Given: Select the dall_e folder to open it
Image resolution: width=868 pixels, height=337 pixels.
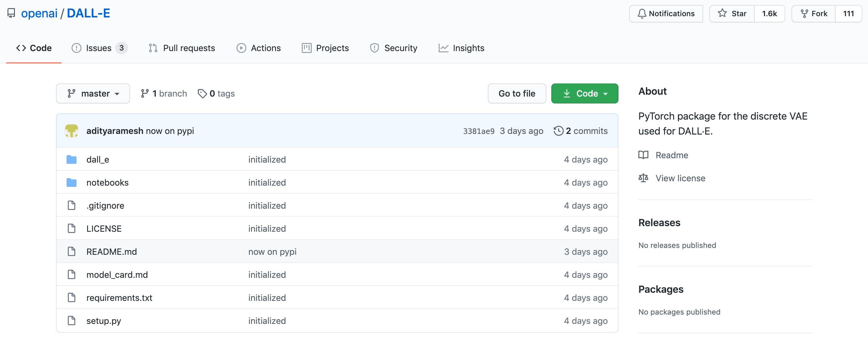Looking at the screenshot, I should 97,159.
